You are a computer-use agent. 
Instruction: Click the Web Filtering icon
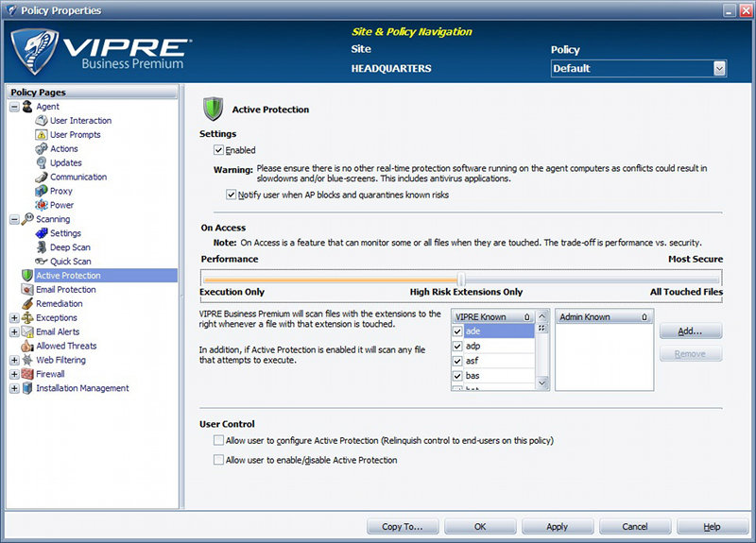point(27,360)
